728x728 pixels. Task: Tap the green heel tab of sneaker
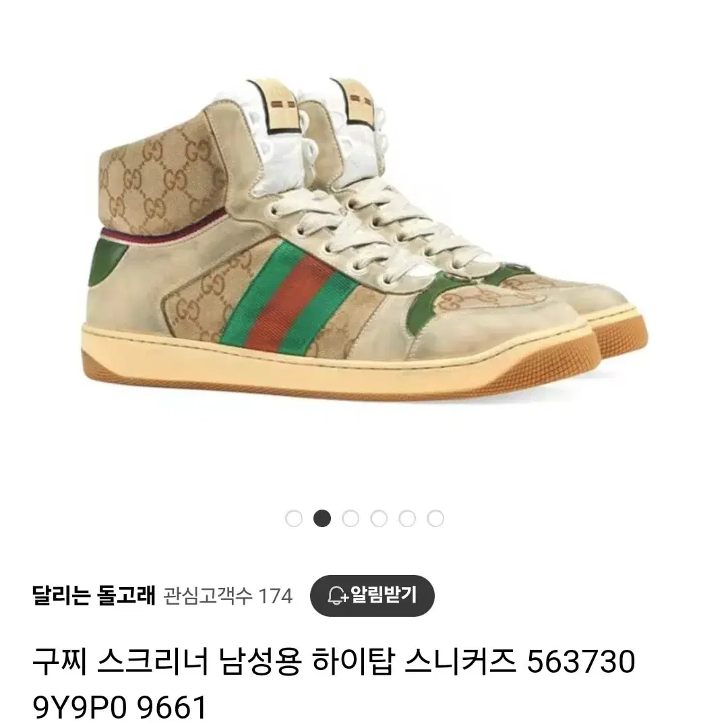[x=108, y=264]
